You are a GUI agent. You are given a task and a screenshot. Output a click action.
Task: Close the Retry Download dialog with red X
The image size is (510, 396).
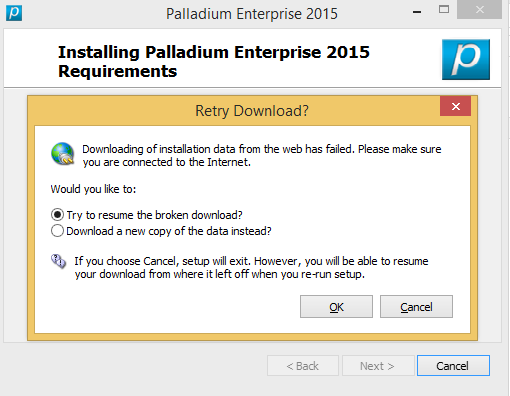(x=455, y=106)
